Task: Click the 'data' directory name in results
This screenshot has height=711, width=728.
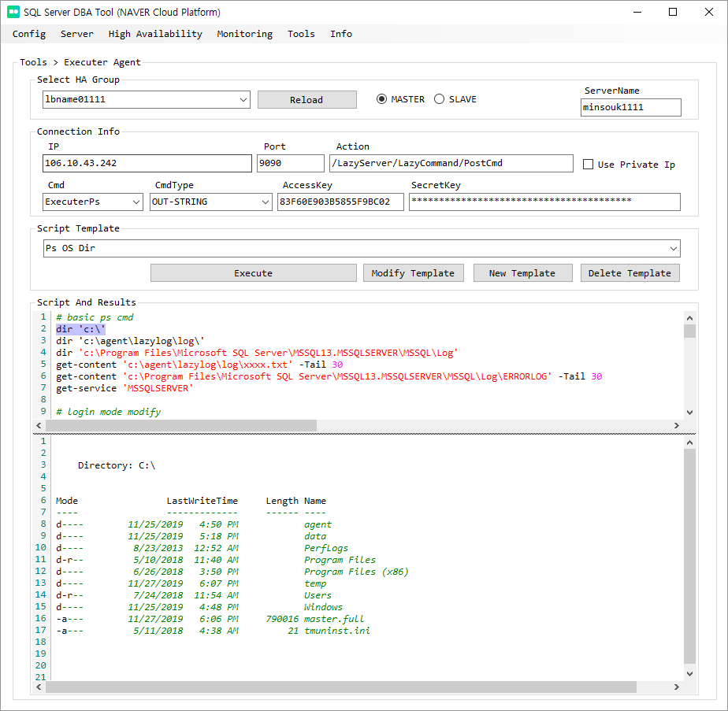Action: tap(315, 536)
